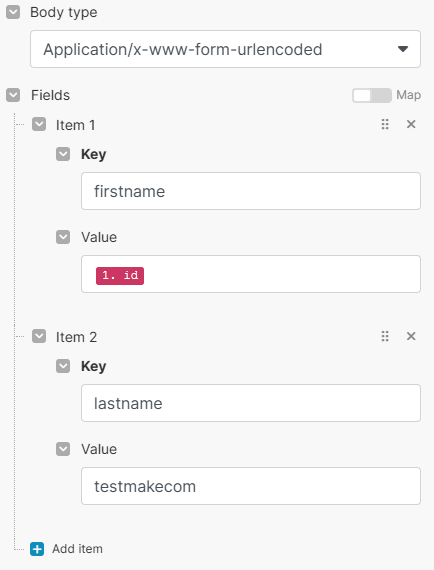Collapse the Fields section chevron

click(13, 95)
